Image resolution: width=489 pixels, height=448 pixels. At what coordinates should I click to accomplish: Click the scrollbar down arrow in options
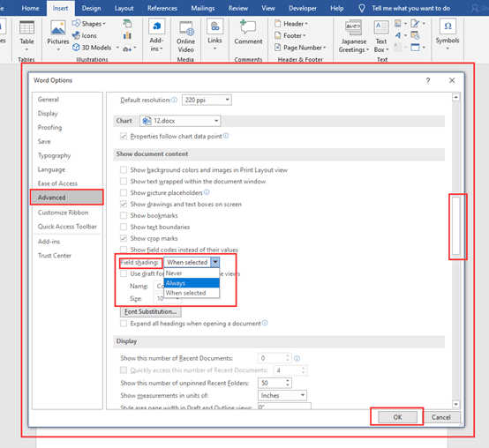pos(456,404)
